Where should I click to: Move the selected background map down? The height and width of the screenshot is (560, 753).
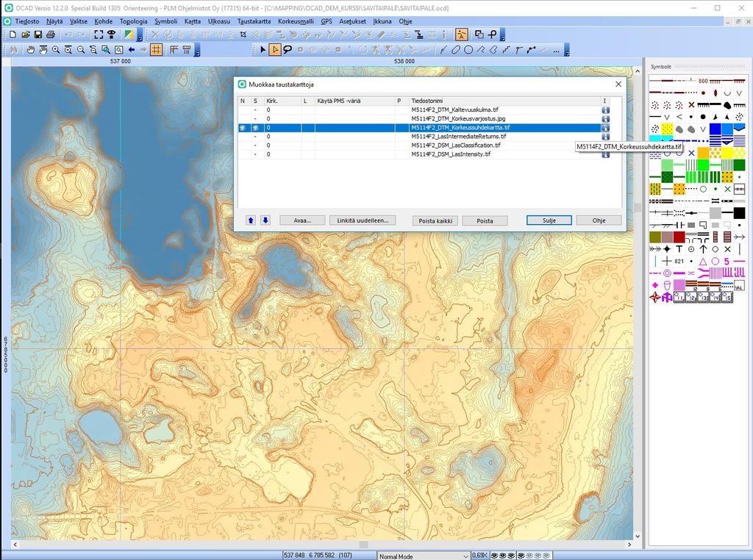[265, 220]
